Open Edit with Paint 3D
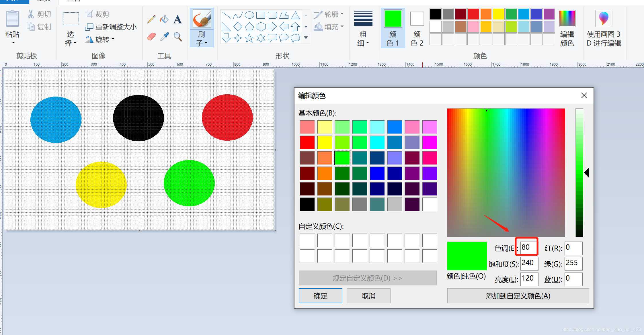 (604, 28)
